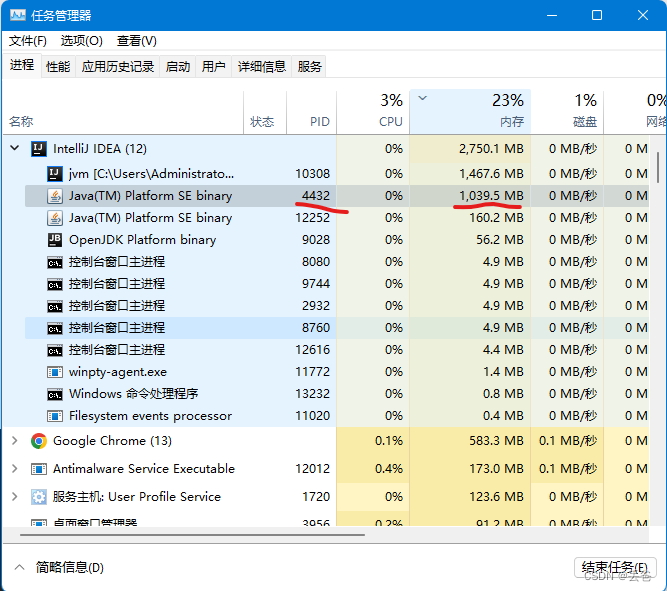Image resolution: width=667 pixels, height=591 pixels.
Task: Sort by 磁盘 column header
Action: 567,113
